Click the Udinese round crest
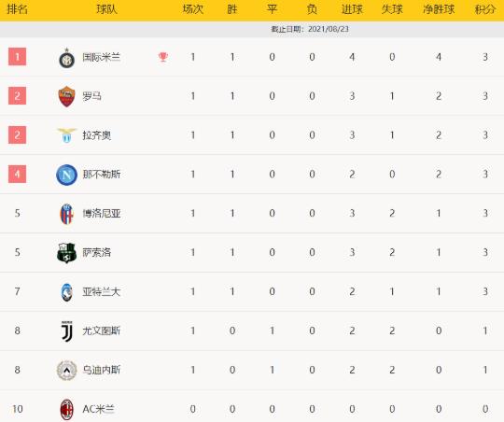The height and width of the screenshot is (422, 504). pyautogui.click(x=67, y=371)
